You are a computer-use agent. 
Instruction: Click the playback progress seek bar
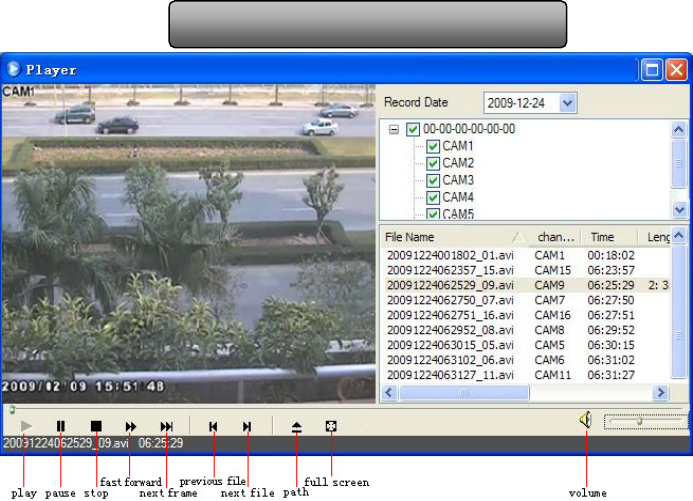[x=346, y=409]
